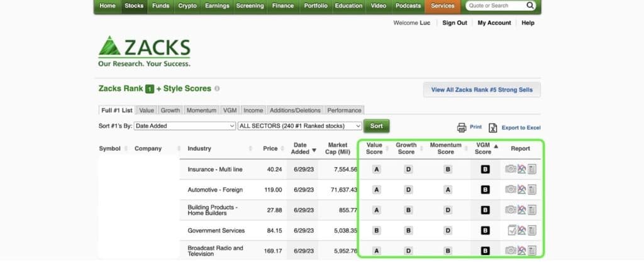
Task: Sort table by VGM Score column
Action: 483,148
